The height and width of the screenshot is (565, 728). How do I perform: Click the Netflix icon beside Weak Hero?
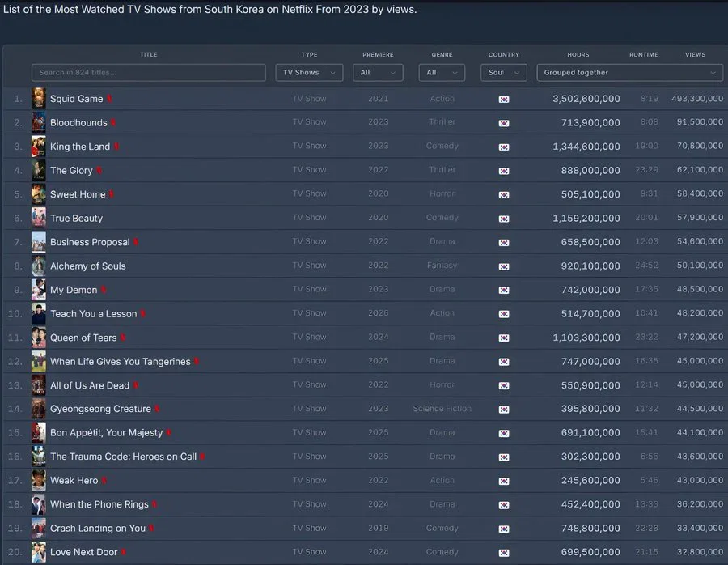104,481
